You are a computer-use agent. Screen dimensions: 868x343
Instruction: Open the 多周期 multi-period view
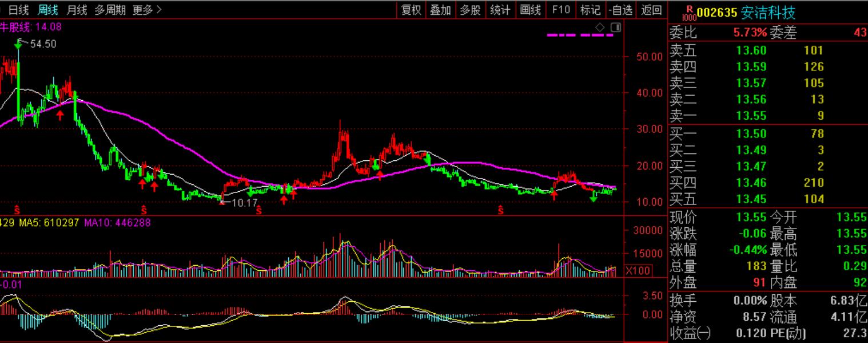click(110, 10)
